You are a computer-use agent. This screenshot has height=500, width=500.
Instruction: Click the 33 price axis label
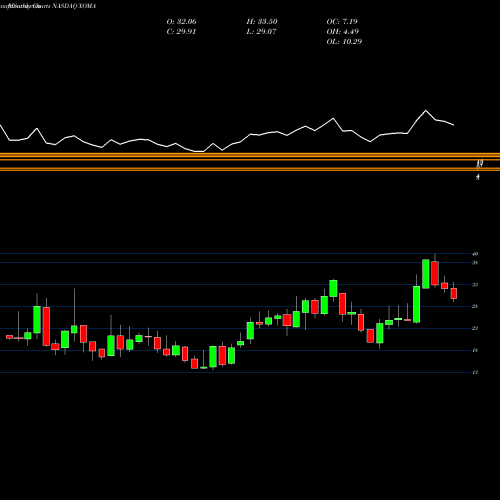click(475, 285)
